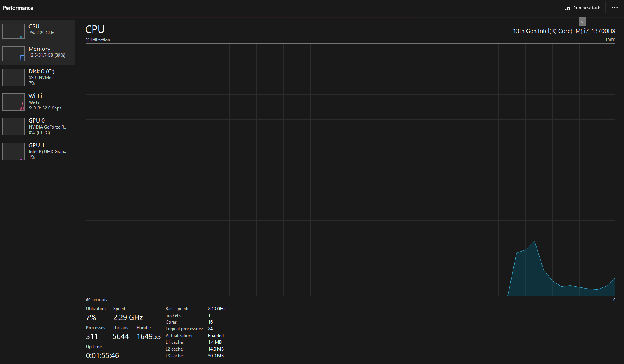This screenshot has width=624, height=364.
Task: Click the 60 seconds axis label
Action: pos(96,300)
